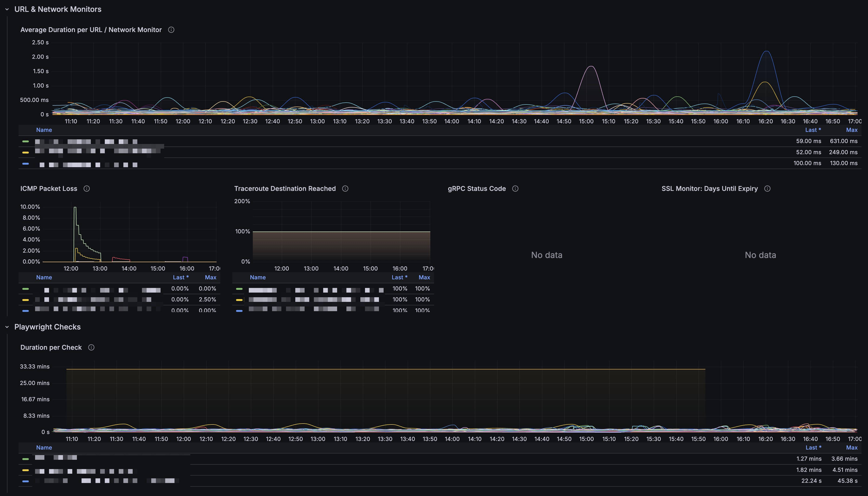Image resolution: width=868 pixels, height=496 pixels.
Task: Open ICMP Packet Loss panel title
Action: tap(49, 189)
